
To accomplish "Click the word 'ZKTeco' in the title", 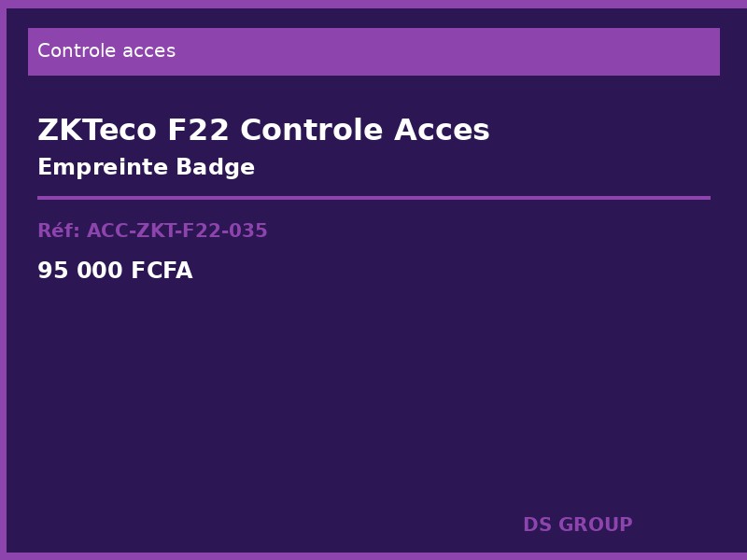I will (x=97, y=131).
